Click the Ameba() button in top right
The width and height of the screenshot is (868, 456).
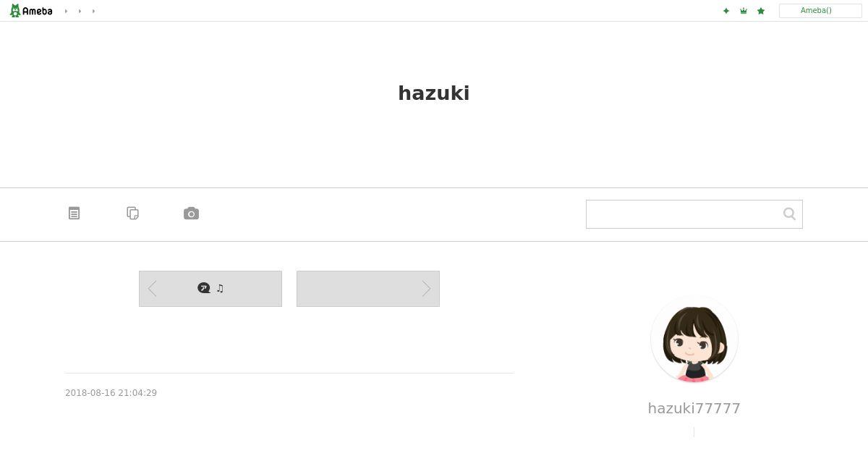820,11
